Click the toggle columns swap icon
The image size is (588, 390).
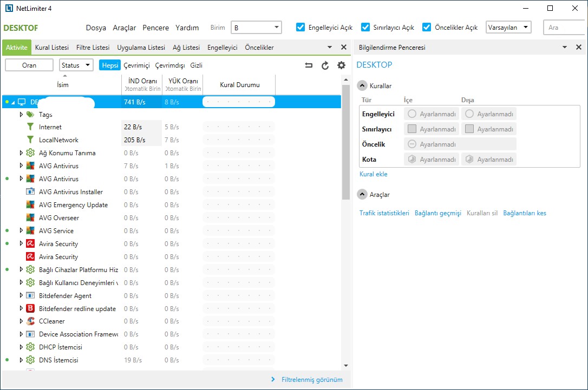click(309, 65)
